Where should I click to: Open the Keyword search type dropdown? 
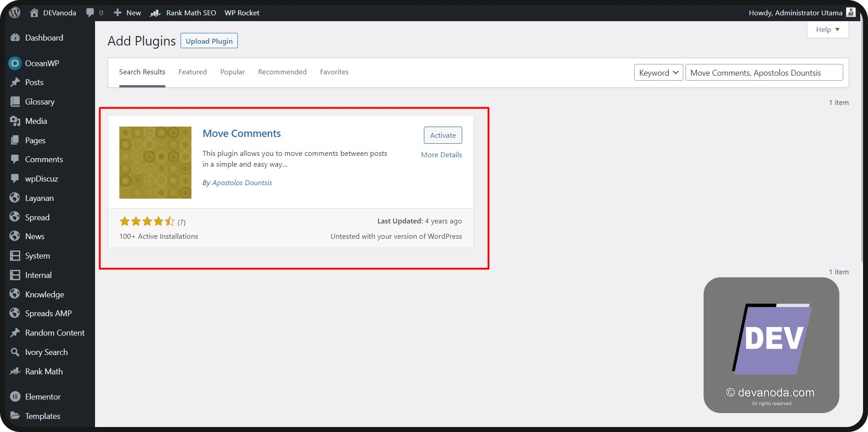tap(659, 73)
